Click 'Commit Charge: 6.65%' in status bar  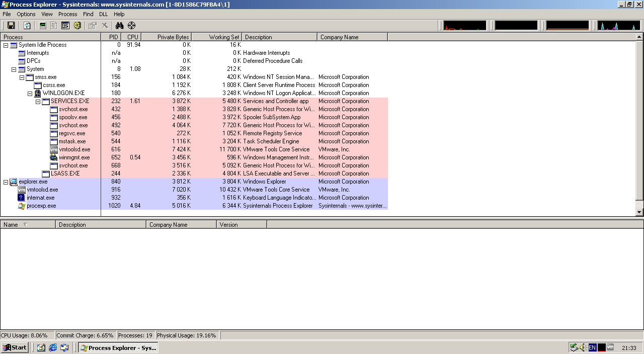pyautogui.click(x=85, y=335)
